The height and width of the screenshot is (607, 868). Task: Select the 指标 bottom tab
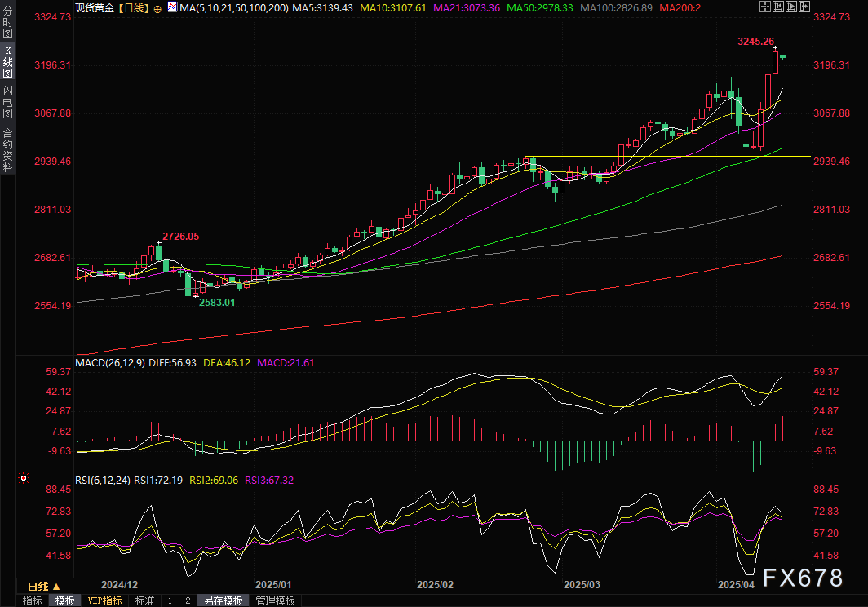pyautogui.click(x=33, y=600)
